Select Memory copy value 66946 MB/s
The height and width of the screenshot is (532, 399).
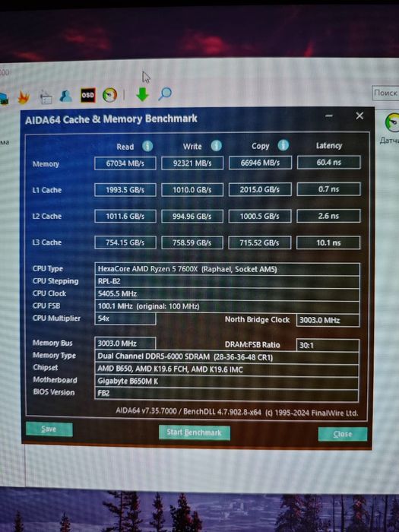point(260,163)
